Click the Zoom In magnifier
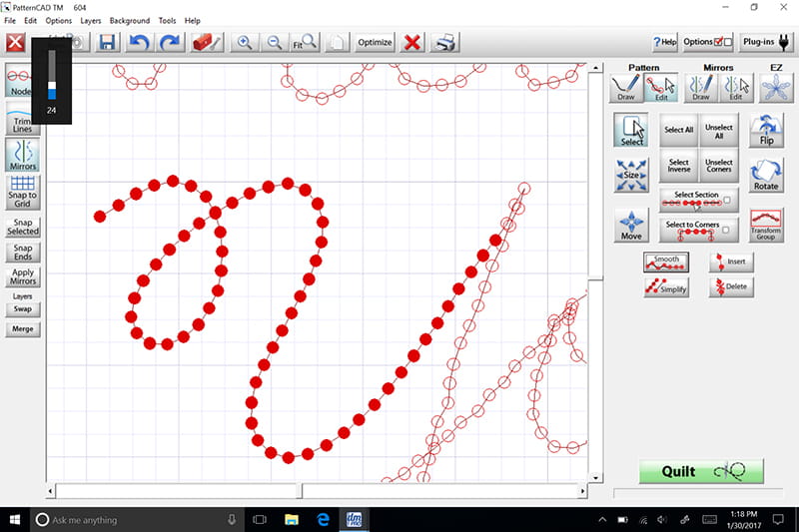 click(x=243, y=43)
